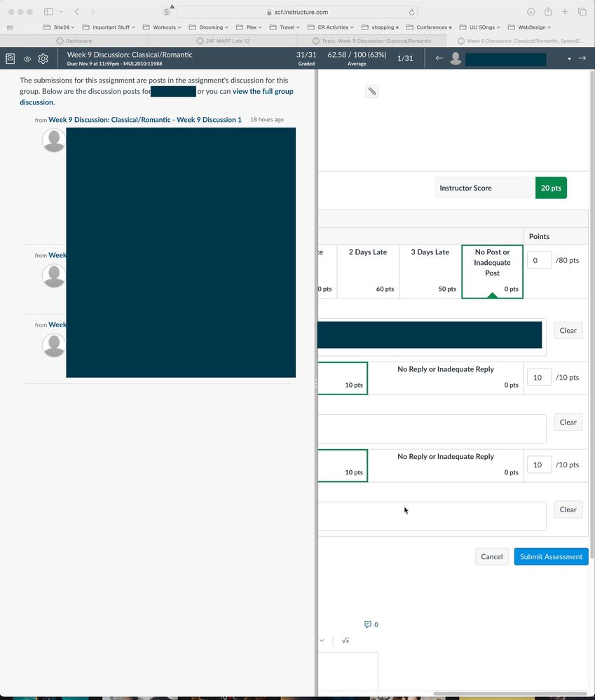Viewport: 595px width, 700px height.
Task: Switch to the '24F MAPP Late 12' tab
Action: [227, 41]
